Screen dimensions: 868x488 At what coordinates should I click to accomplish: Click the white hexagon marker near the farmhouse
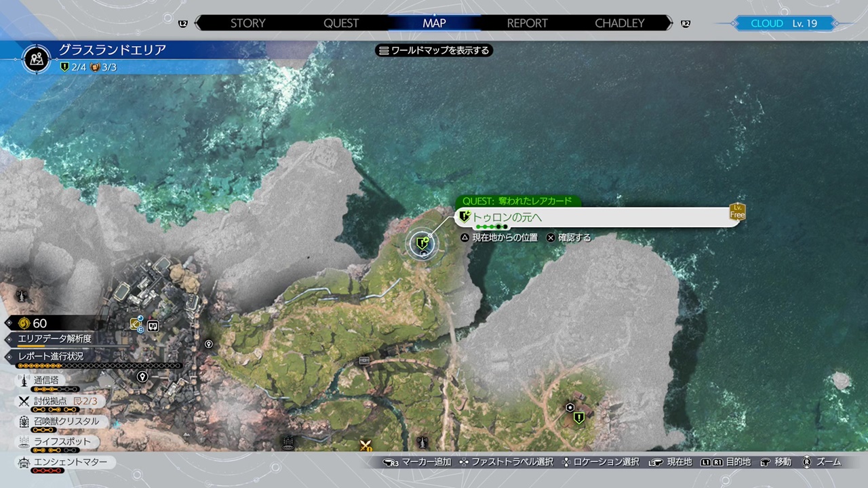click(x=570, y=407)
